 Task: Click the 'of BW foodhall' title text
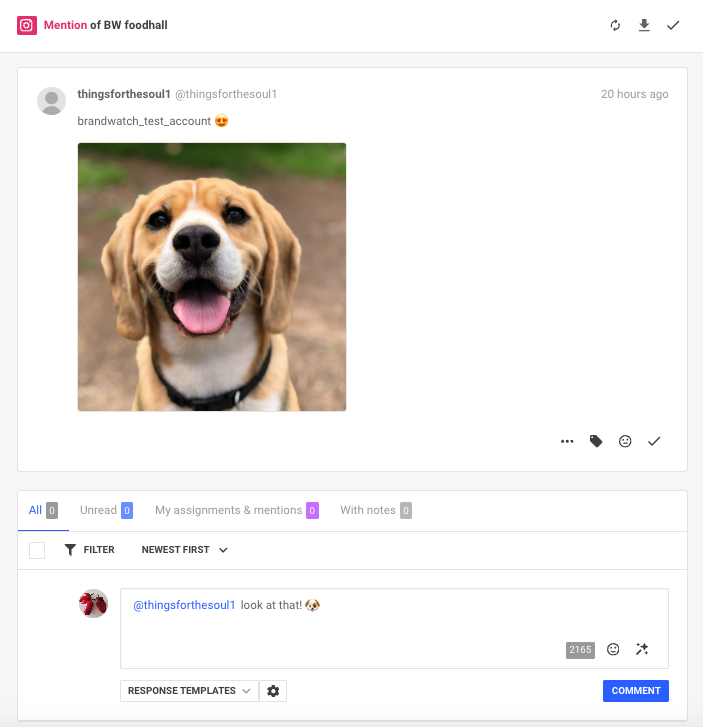pyautogui.click(x=129, y=25)
